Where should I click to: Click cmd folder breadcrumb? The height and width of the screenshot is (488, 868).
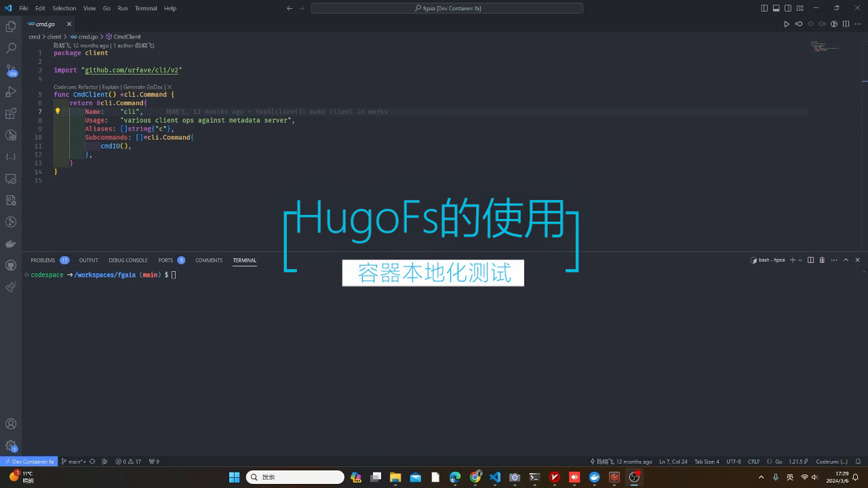tap(34, 37)
